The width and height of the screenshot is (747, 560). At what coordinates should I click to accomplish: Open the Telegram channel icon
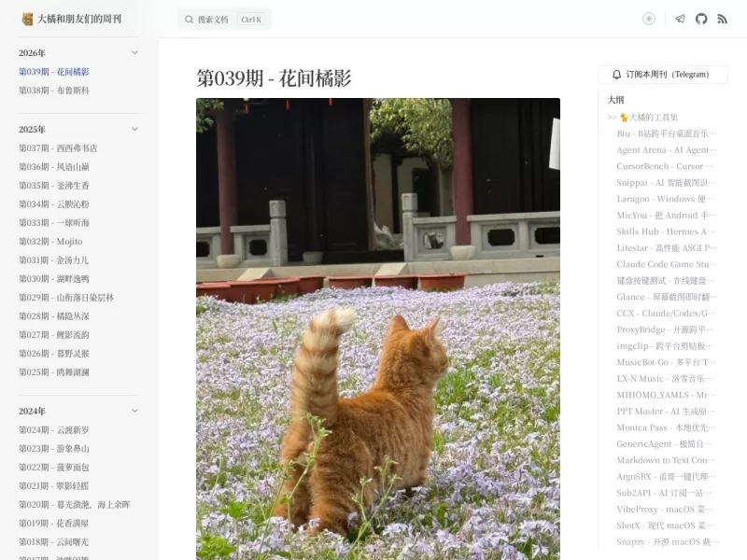[680, 19]
